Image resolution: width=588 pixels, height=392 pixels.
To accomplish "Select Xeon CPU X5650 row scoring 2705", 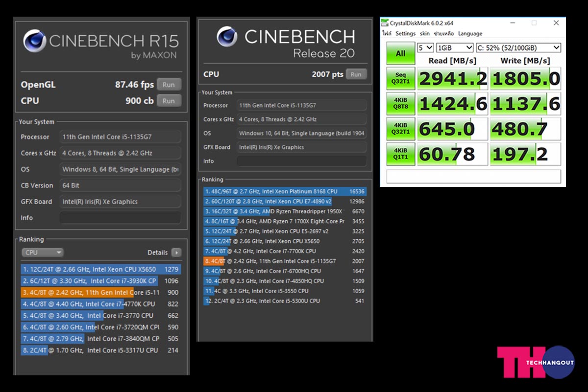I will (x=285, y=241).
